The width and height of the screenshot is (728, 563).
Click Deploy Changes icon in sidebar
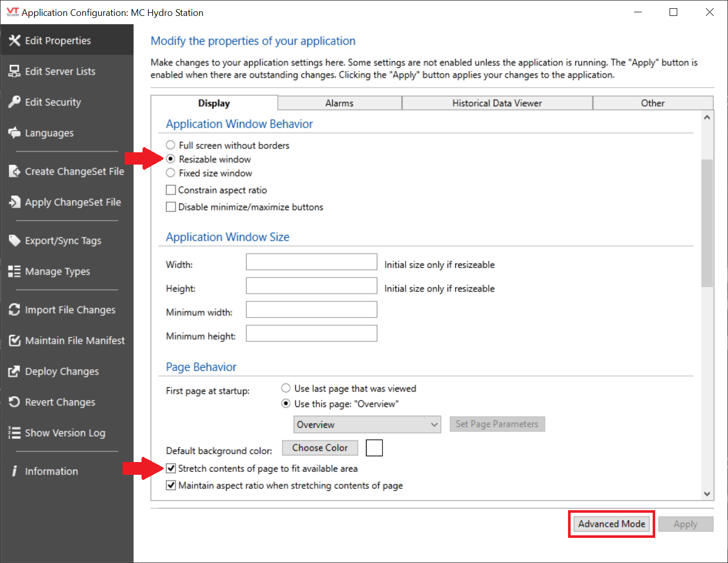[x=14, y=371]
